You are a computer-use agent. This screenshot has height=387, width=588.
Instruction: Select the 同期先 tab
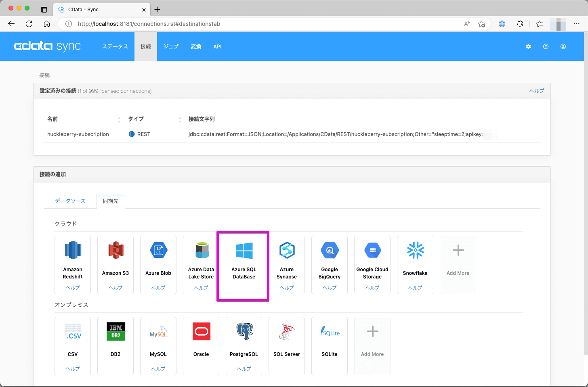point(111,201)
